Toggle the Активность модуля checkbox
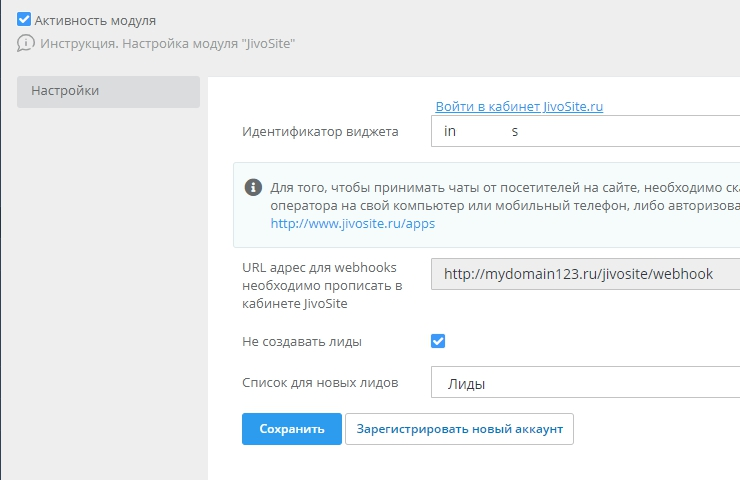 [25, 20]
